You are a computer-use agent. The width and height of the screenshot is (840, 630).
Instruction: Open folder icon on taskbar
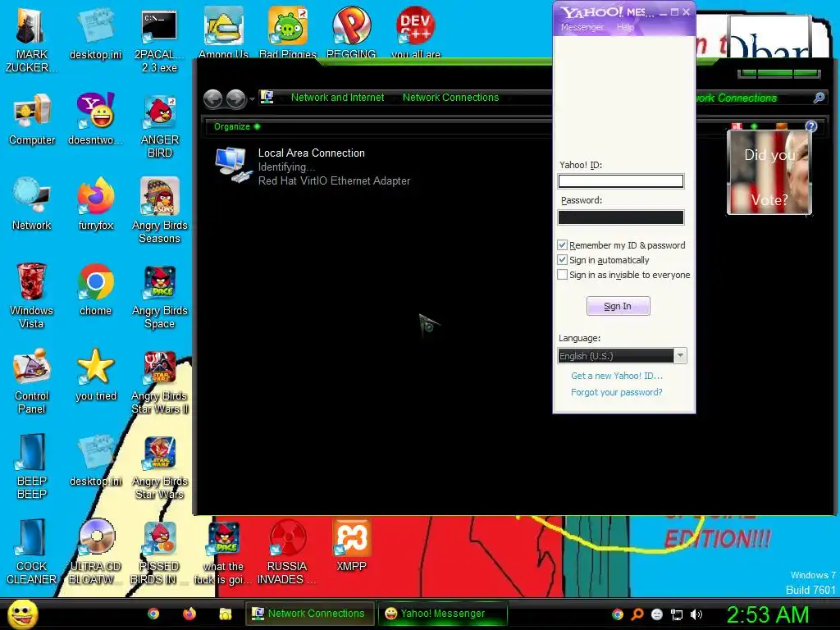click(x=225, y=614)
